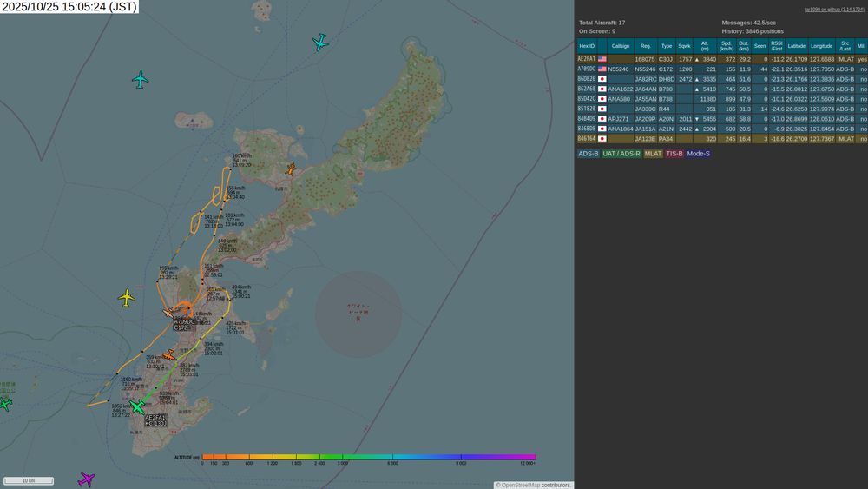This screenshot has width=868, height=489.
Task: Click the A7090C C172 plane marker
Action: pos(168,314)
